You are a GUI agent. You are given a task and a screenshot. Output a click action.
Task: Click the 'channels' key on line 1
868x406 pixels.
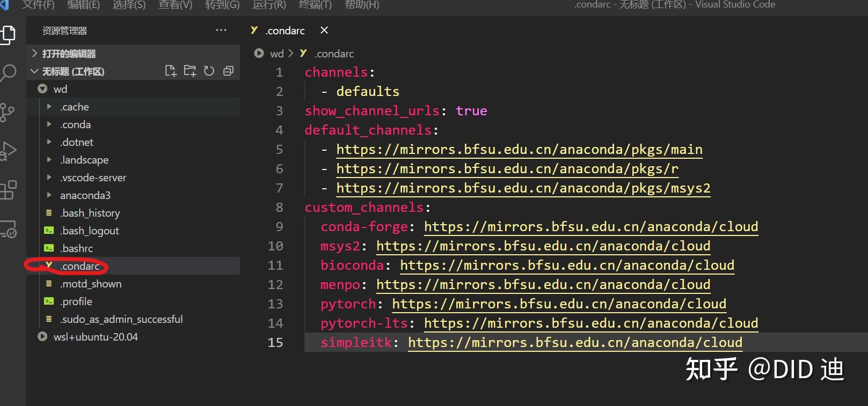tap(337, 72)
